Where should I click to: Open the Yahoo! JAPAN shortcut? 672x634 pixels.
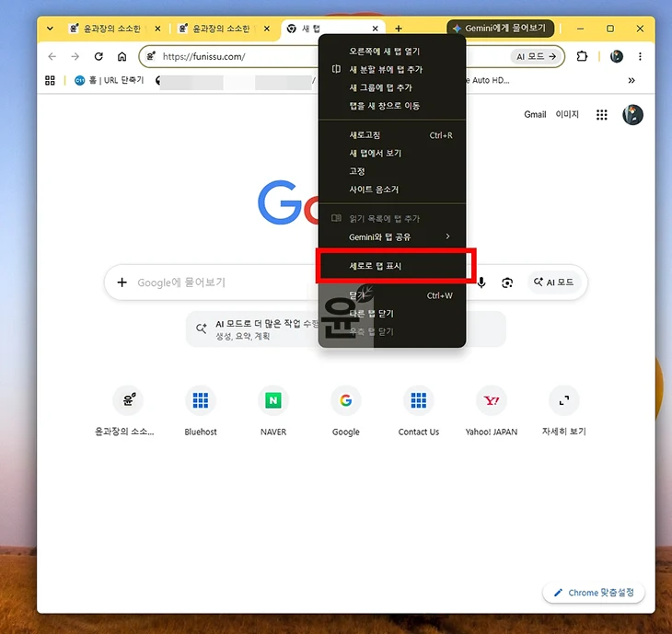[492, 410]
